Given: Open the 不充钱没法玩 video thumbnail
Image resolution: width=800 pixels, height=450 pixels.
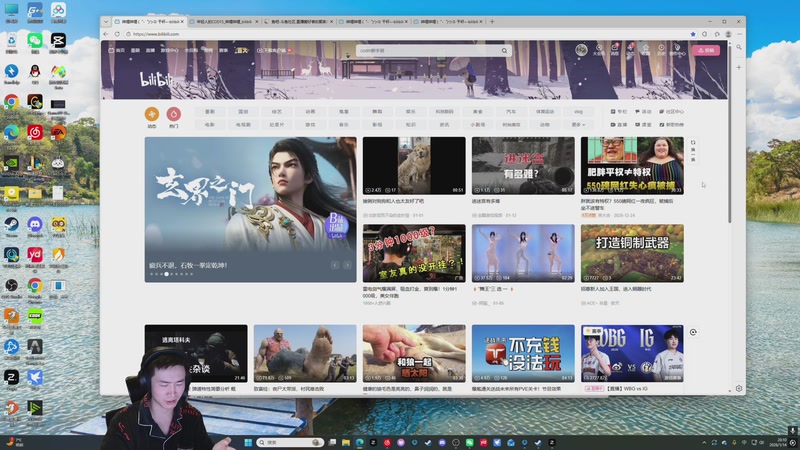Looking at the screenshot, I should (523, 353).
